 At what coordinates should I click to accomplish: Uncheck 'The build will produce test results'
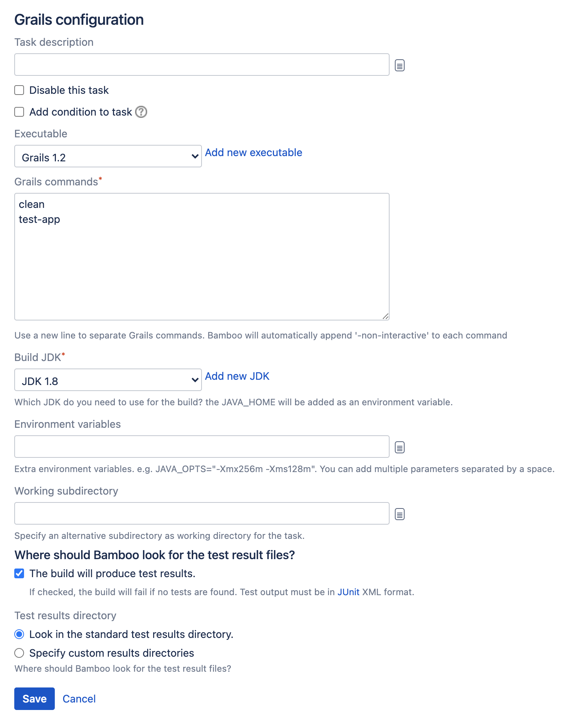coord(19,573)
